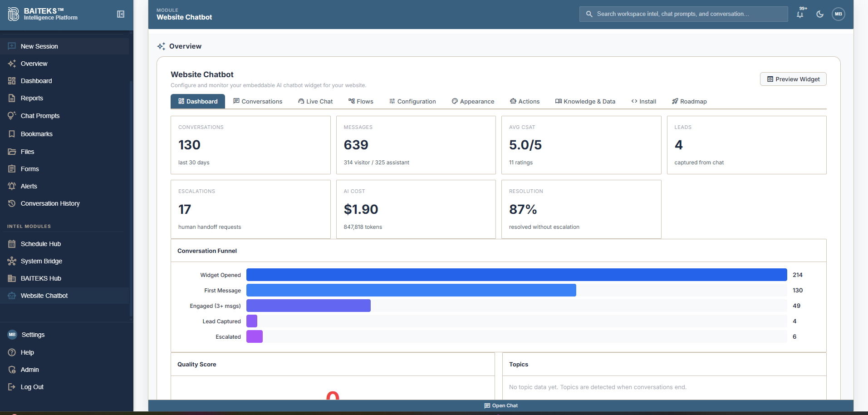Focus the workspace search field
Screen dimensions: 868x415
point(683,14)
